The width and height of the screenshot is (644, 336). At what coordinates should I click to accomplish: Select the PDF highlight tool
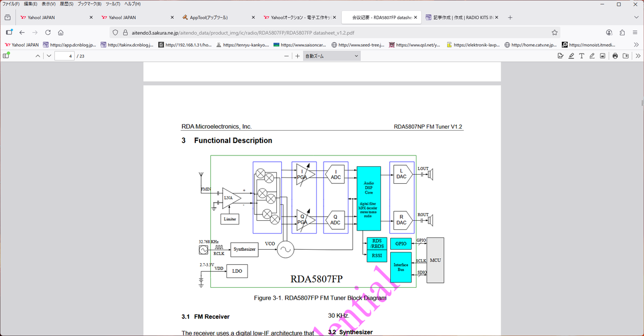(x=572, y=56)
